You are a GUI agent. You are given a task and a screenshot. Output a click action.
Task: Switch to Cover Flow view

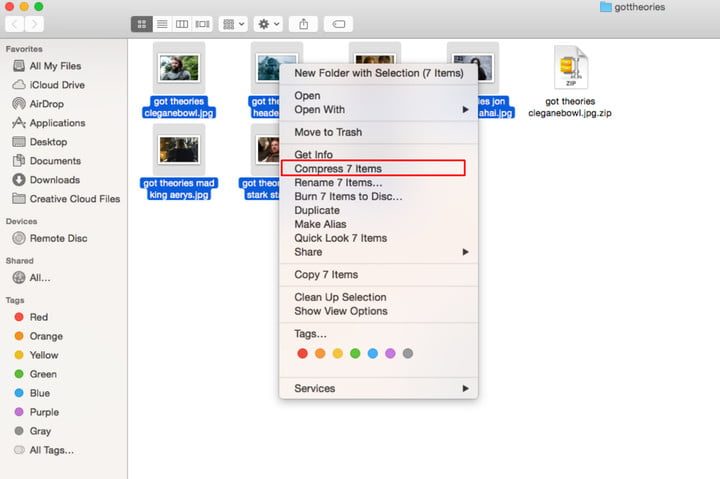click(203, 23)
